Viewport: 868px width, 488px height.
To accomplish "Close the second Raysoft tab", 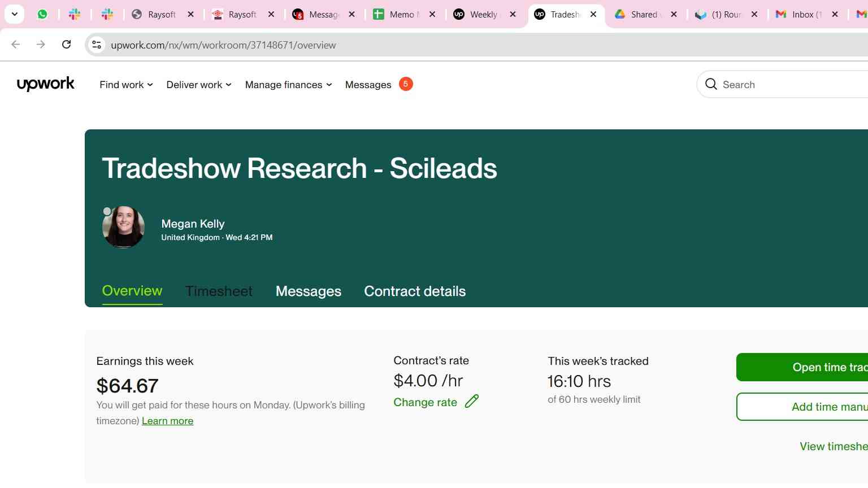I will 271,14.
